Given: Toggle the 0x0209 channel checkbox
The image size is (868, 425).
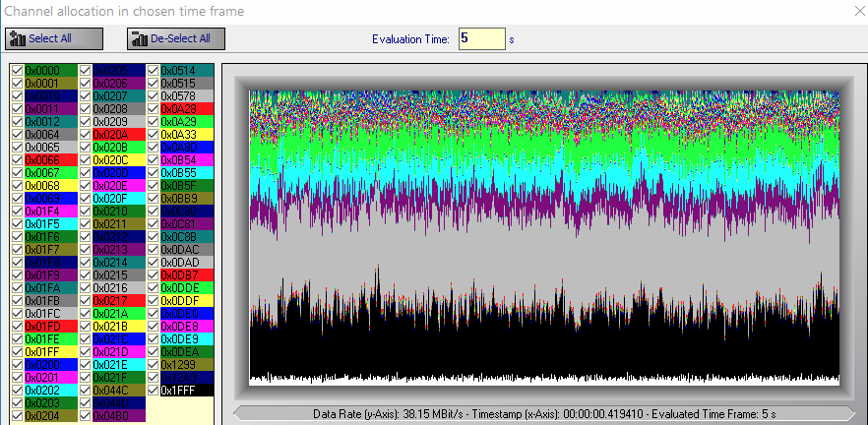Looking at the screenshot, I should pos(85,122).
